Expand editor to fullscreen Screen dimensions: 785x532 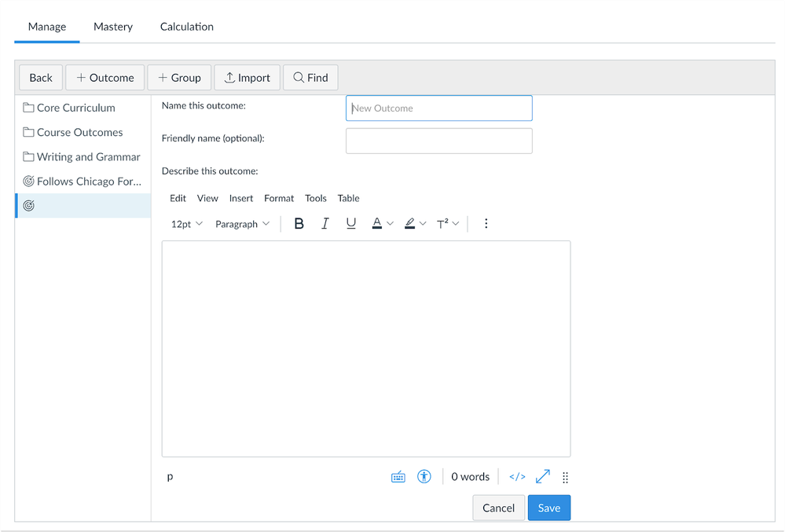543,477
